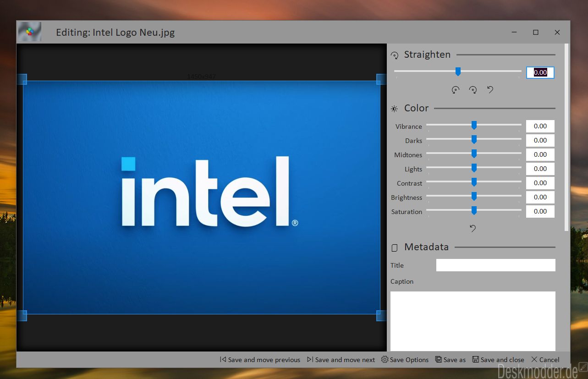Click the Saturation slider handle

[x=474, y=210]
